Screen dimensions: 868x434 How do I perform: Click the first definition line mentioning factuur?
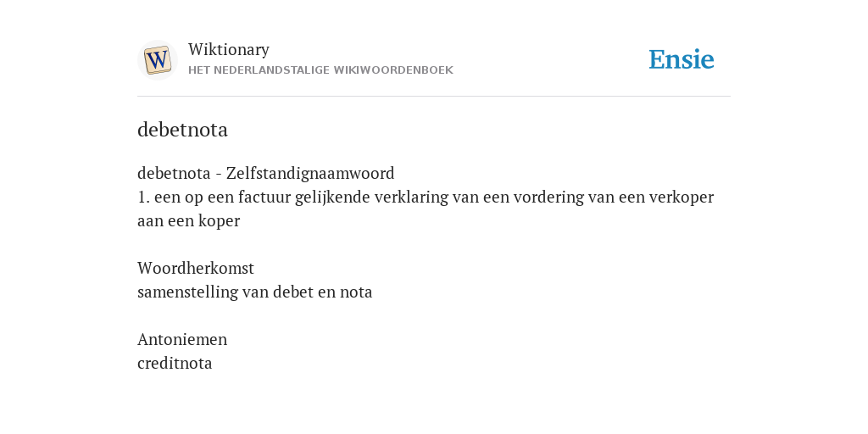tap(426, 197)
